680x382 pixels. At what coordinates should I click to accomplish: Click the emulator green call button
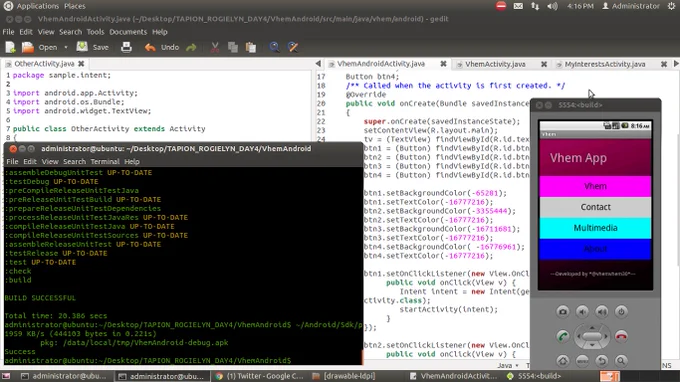coord(562,336)
